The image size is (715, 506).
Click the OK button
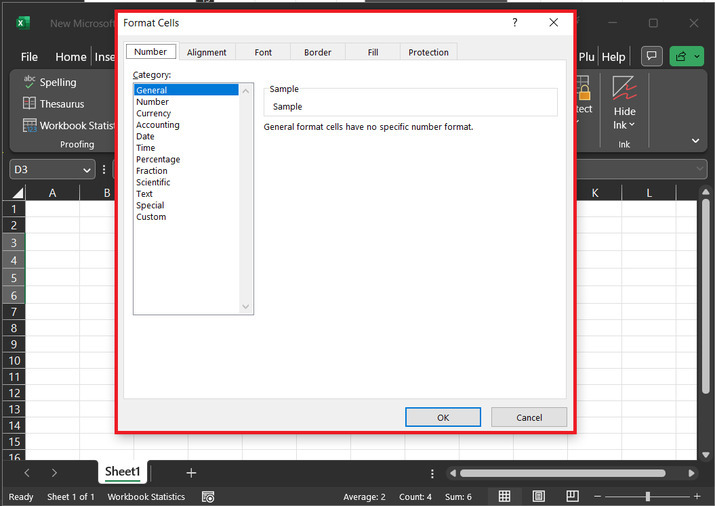[443, 417]
